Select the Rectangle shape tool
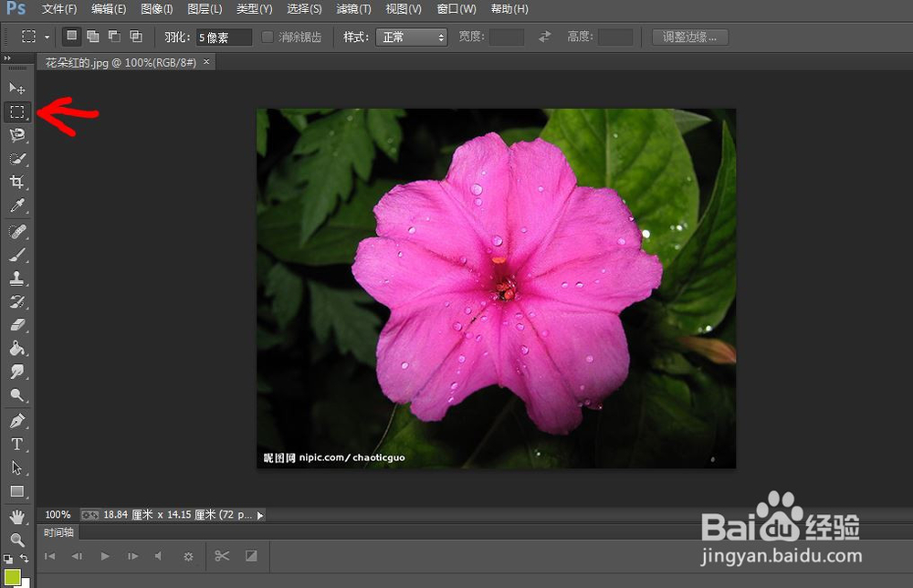The height and width of the screenshot is (588, 913). (x=16, y=491)
